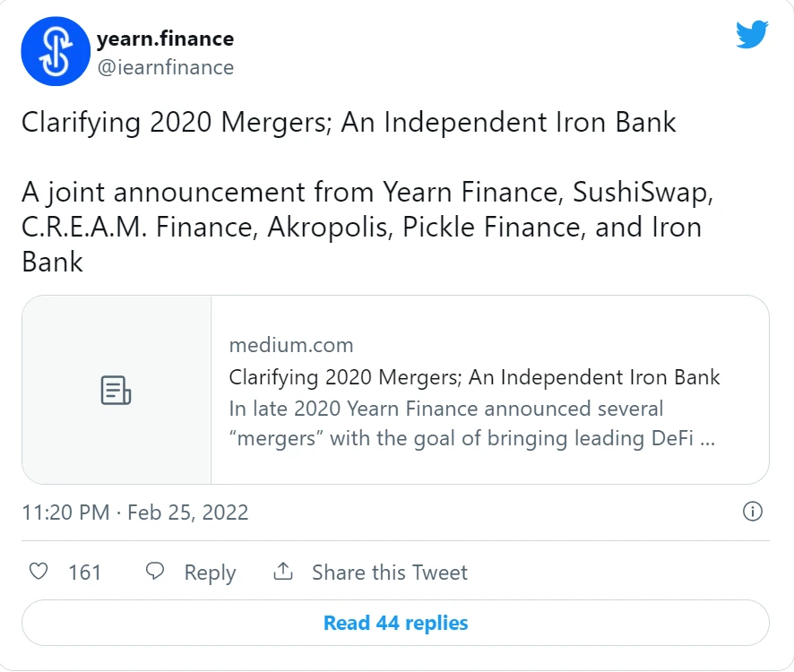Select Share this Tweet

click(390, 573)
